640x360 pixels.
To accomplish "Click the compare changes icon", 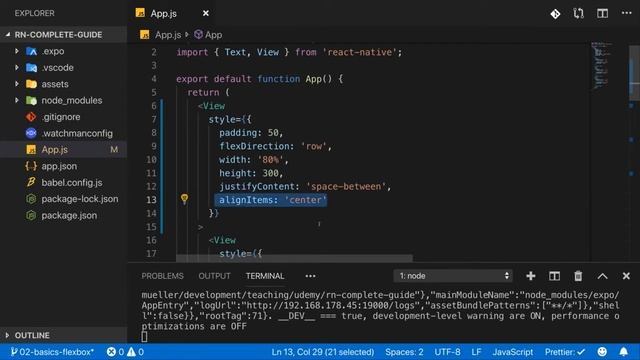I will point(578,14).
